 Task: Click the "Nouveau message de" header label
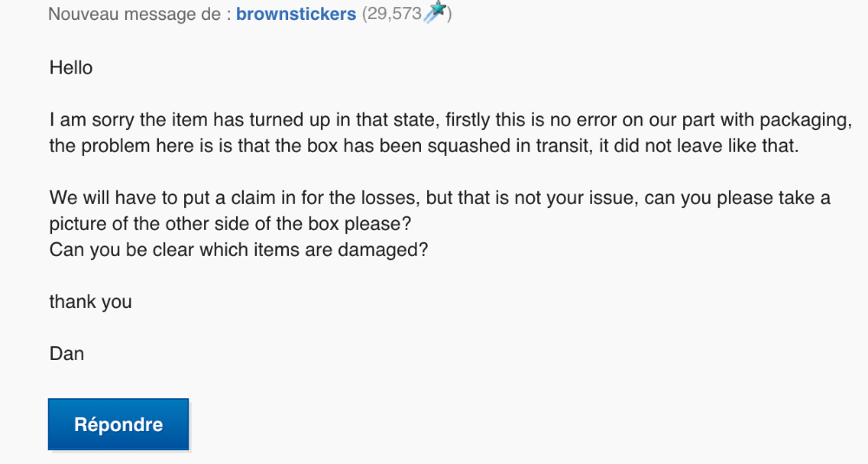134,13
